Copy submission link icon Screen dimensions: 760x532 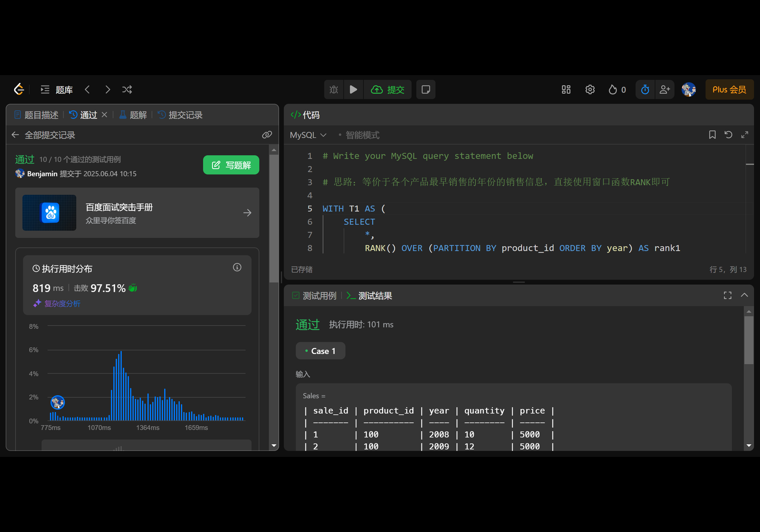click(x=267, y=135)
